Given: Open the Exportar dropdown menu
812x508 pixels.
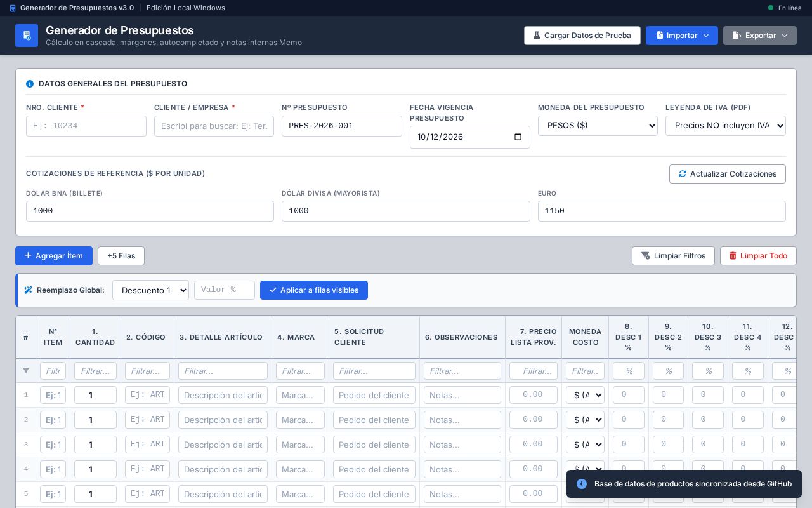Looking at the screenshot, I should click(x=760, y=36).
